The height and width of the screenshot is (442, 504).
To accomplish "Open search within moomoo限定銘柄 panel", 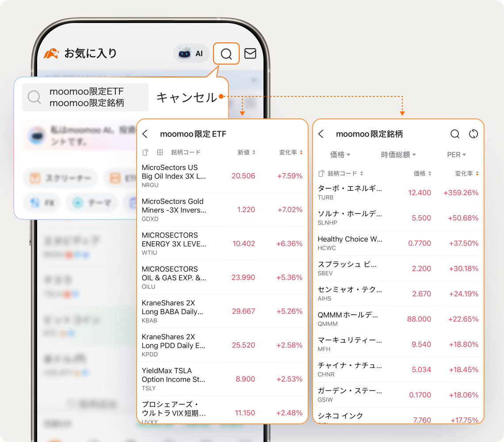I will 454,133.
